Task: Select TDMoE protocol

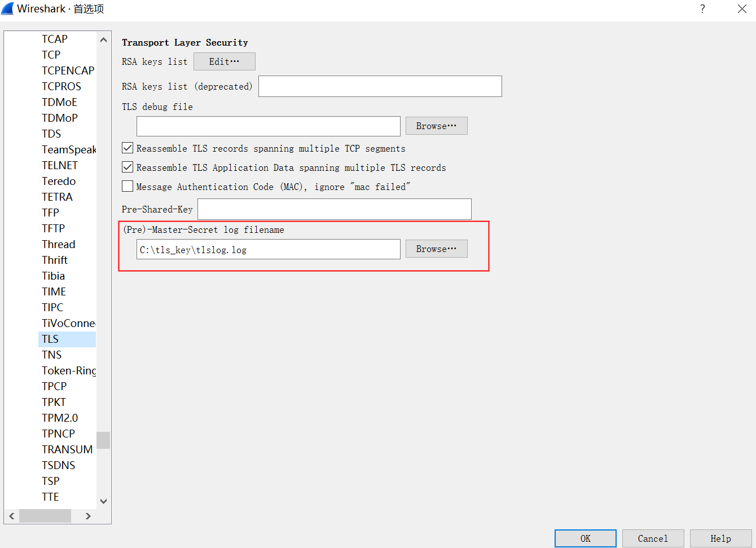Action: tap(60, 102)
